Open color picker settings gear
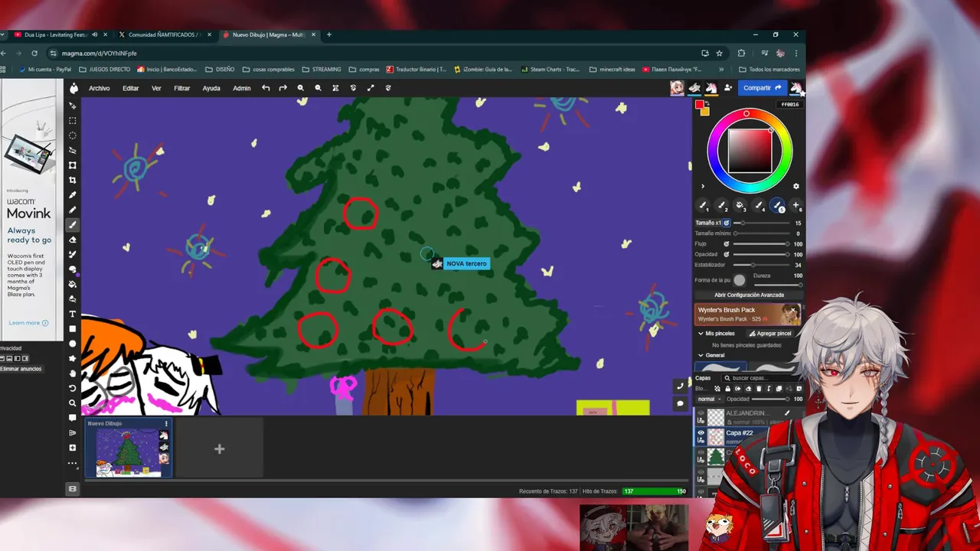The height and width of the screenshot is (551, 980). click(795, 187)
